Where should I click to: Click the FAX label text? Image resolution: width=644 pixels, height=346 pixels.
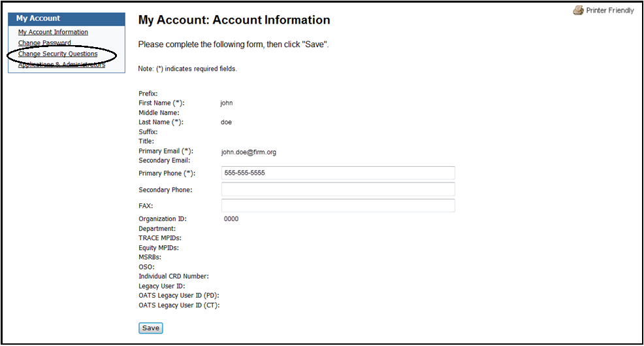(x=146, y=206)
